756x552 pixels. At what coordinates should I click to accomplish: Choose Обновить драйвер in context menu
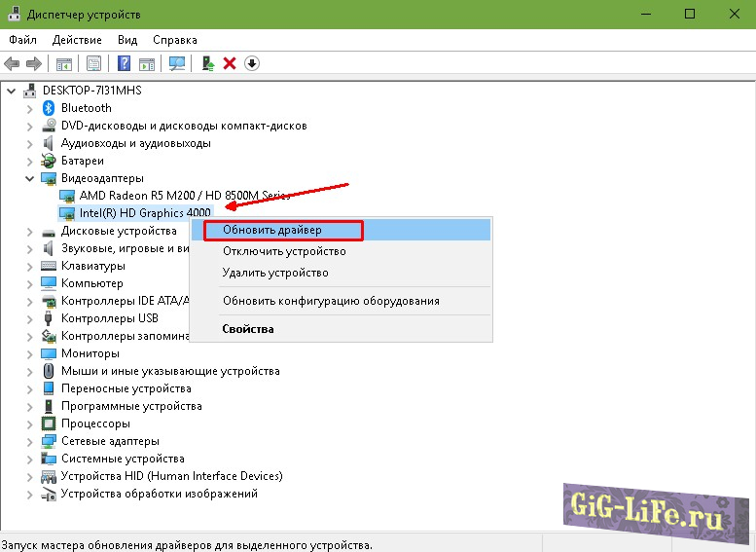click(271, 231)
